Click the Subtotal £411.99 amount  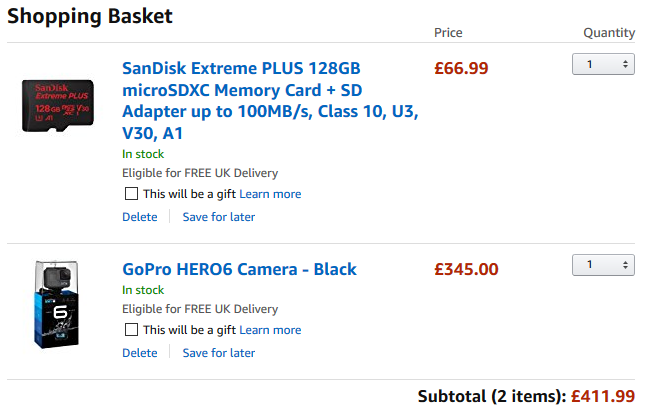[603, 396]
